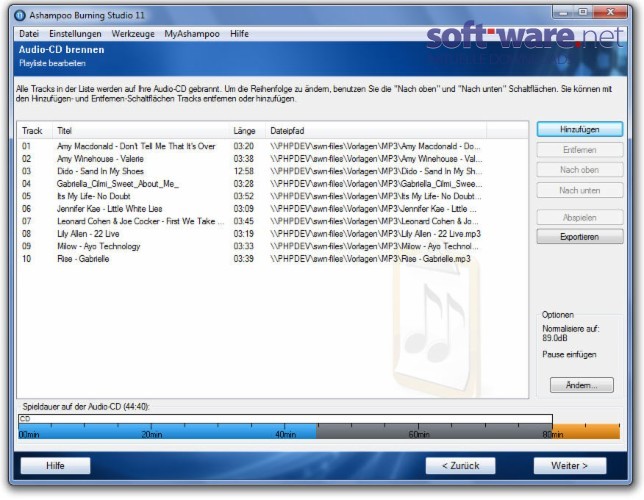644x500 pixels.
Task: Click the Normalisiere auf: 89.0dB text
Action: tap(570, 334)
